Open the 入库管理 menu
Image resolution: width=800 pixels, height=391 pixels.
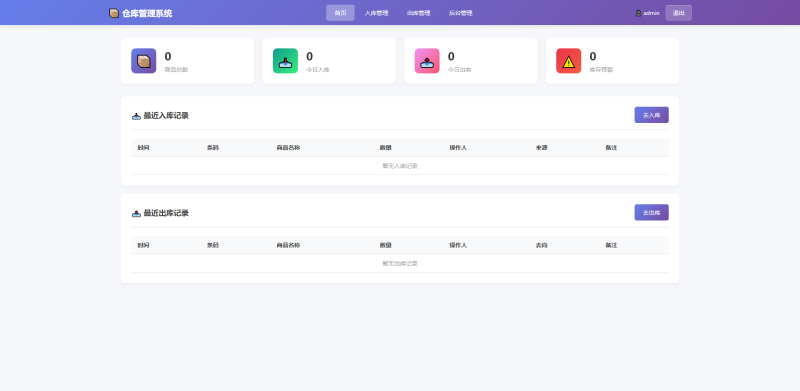coord(377,13)
